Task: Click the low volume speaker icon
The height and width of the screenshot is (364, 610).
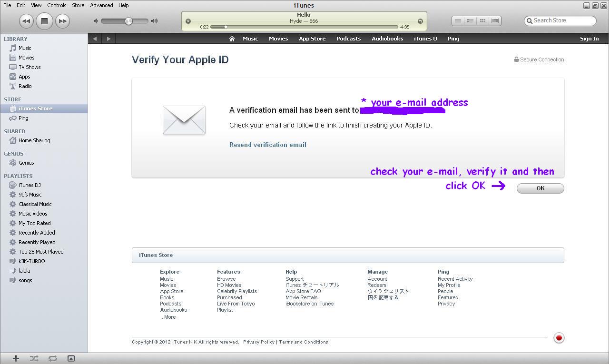Action: click(x=96, y=21)
